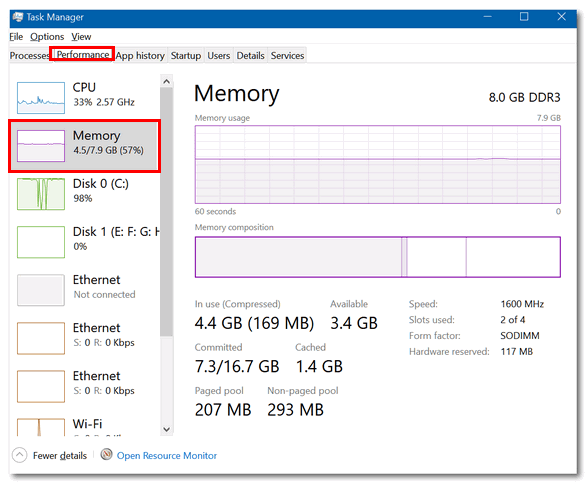Click the Non-paged pool 293 MB value

pyautogui.click(x=295, y=410)
